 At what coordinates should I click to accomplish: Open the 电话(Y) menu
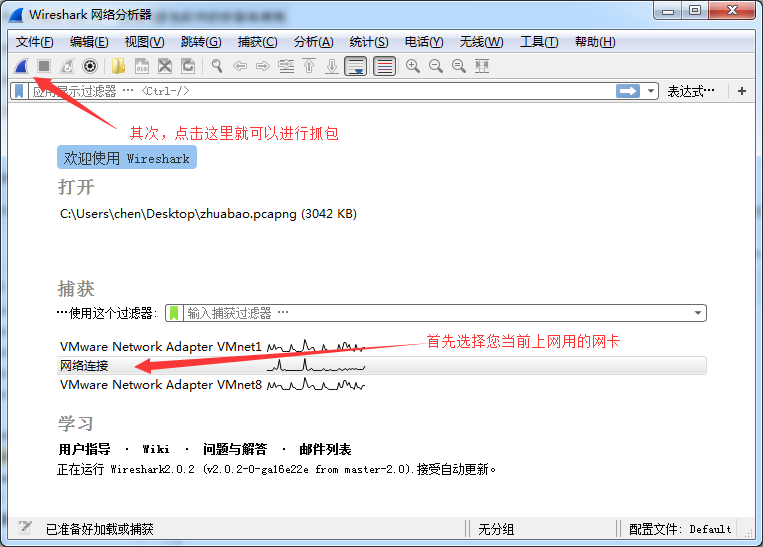click(x=424, y=42)
